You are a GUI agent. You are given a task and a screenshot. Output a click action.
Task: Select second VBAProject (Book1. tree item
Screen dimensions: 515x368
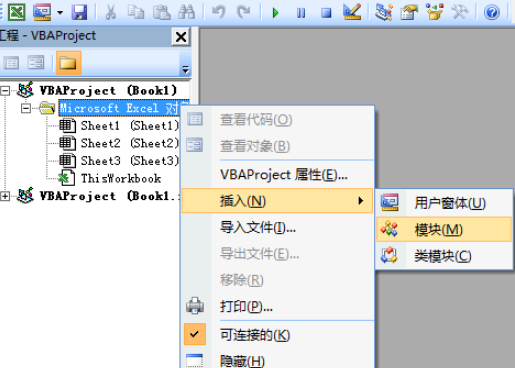coord(110,196)
